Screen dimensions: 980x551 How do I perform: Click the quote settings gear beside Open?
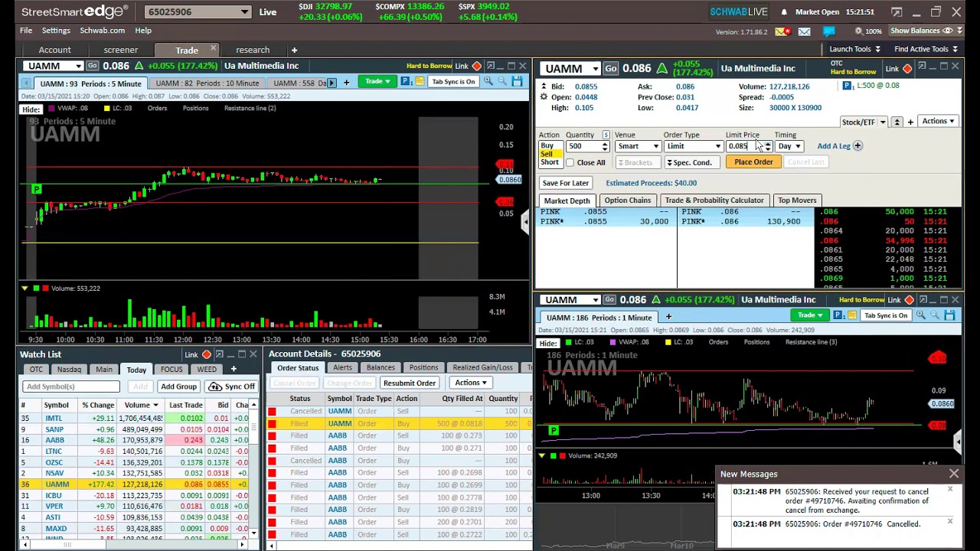click(x=544, y=97)
